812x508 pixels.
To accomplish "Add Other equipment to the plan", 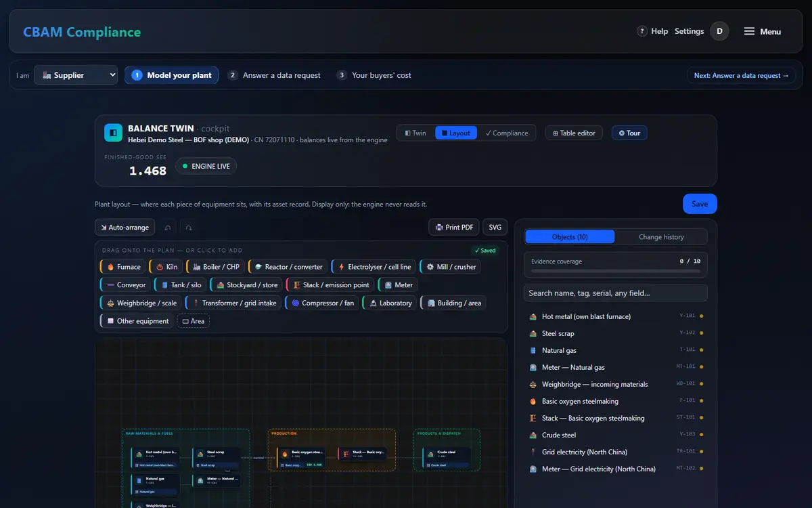I will (137, 321).
